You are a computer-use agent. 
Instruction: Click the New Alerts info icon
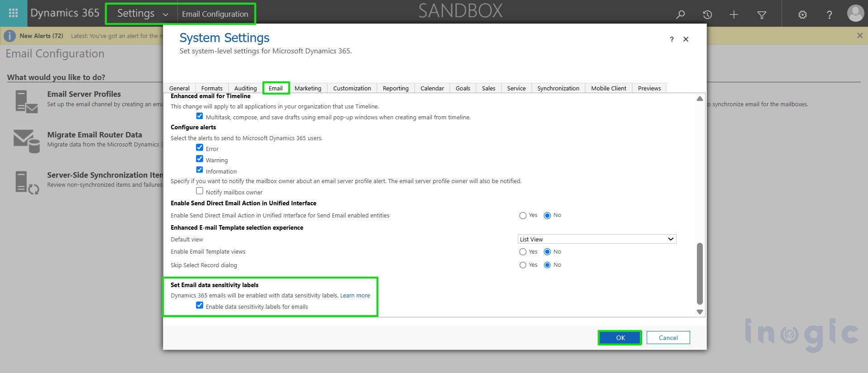10,36
